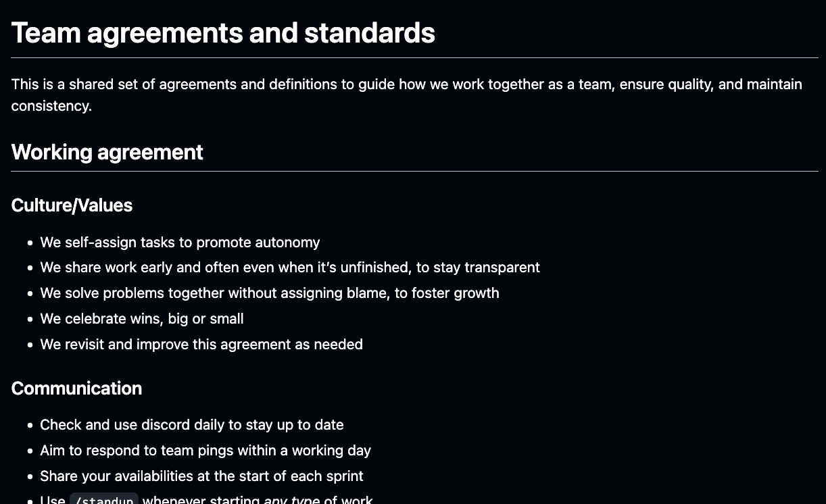The height and width of the screenshot is (504, 826).
Task: Click the "Team agreements and standards" title heading
Action: [223, 33]
